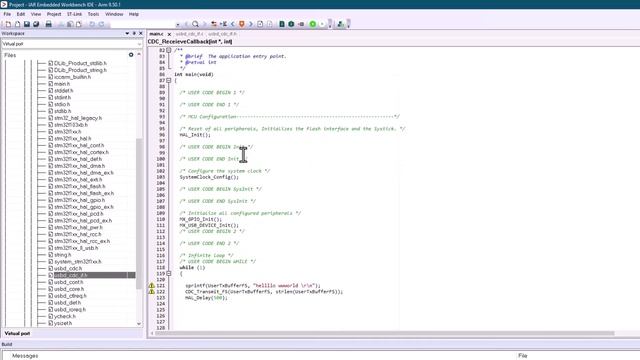
Task: Collapse the while loop fold at line 119
Action: tap(169, 273)
